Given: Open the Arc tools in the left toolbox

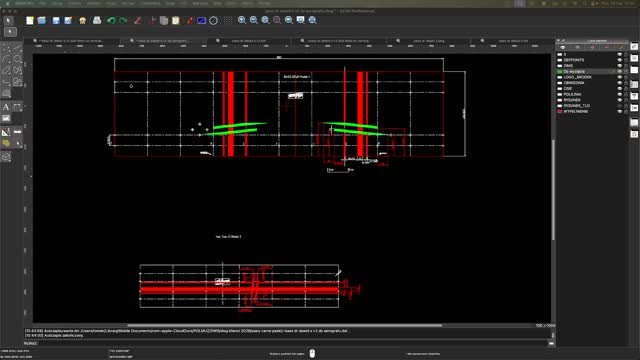Looking at the screenshot, I should (x=6, y=60).
